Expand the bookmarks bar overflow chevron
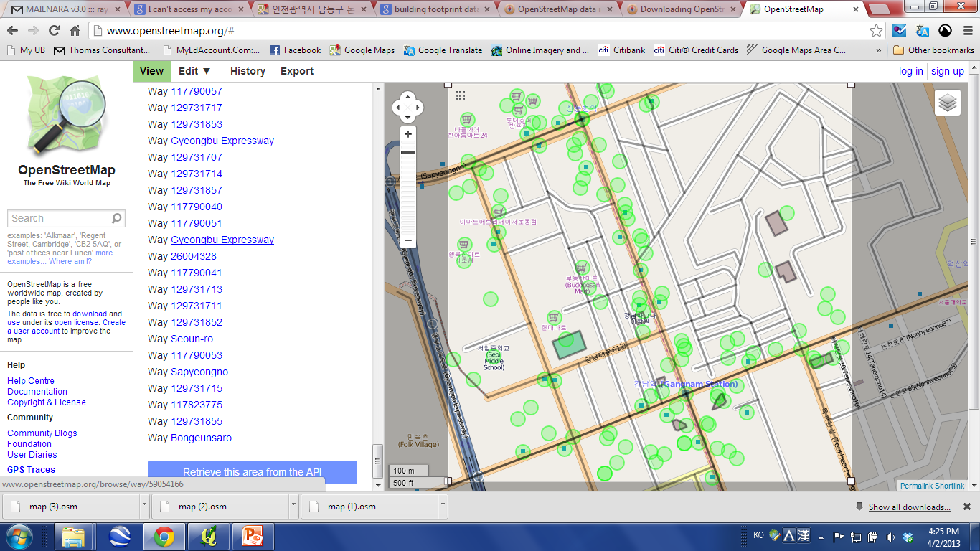Screen dimensions: 980x551 pos(879,50)
